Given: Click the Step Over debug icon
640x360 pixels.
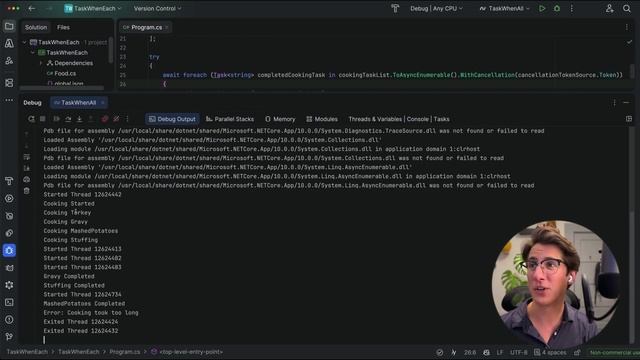Looking at the screenshot, I should click(68, 119).
